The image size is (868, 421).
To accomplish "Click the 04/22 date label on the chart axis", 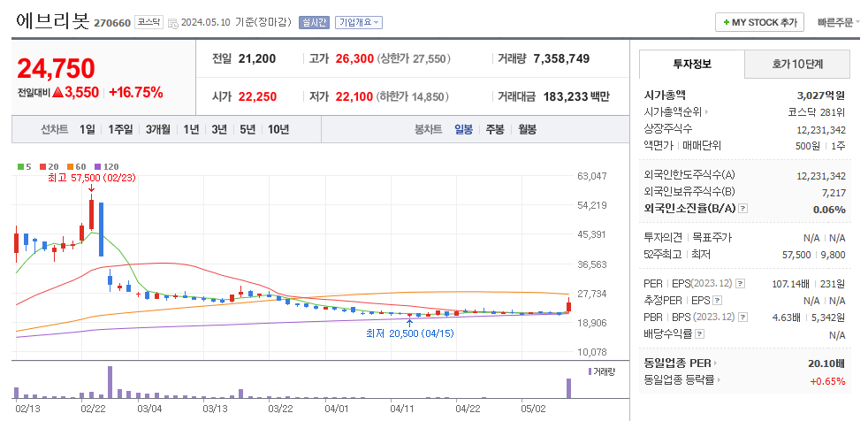I will click(x=468, y=409).
